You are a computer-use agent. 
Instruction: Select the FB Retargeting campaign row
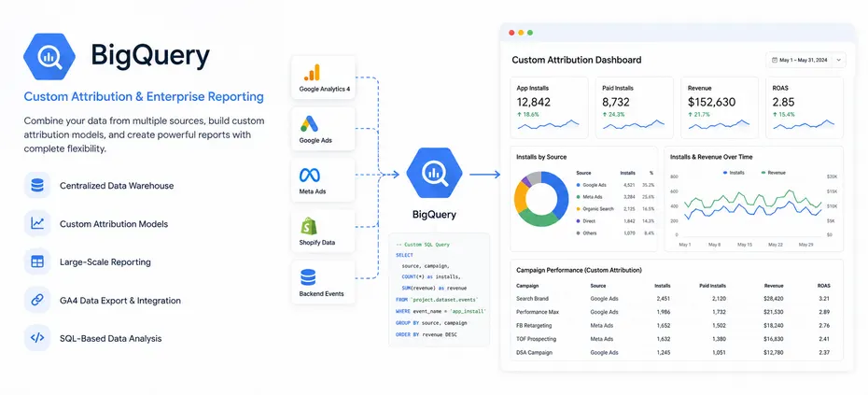point(677,326)
